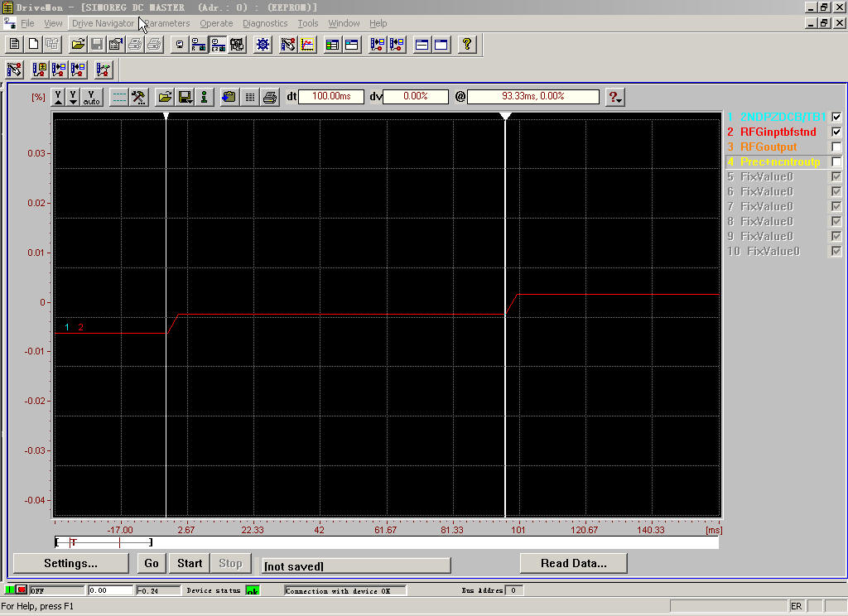Increase Y-axis scale with Y up button
Screen dimensions: 848x616
pos(58,98)
